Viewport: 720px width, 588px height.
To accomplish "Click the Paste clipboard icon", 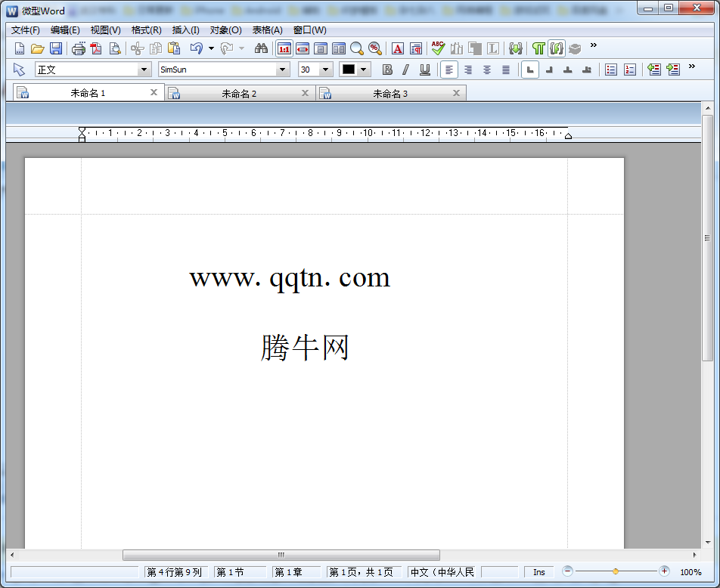I will (174, 49).
